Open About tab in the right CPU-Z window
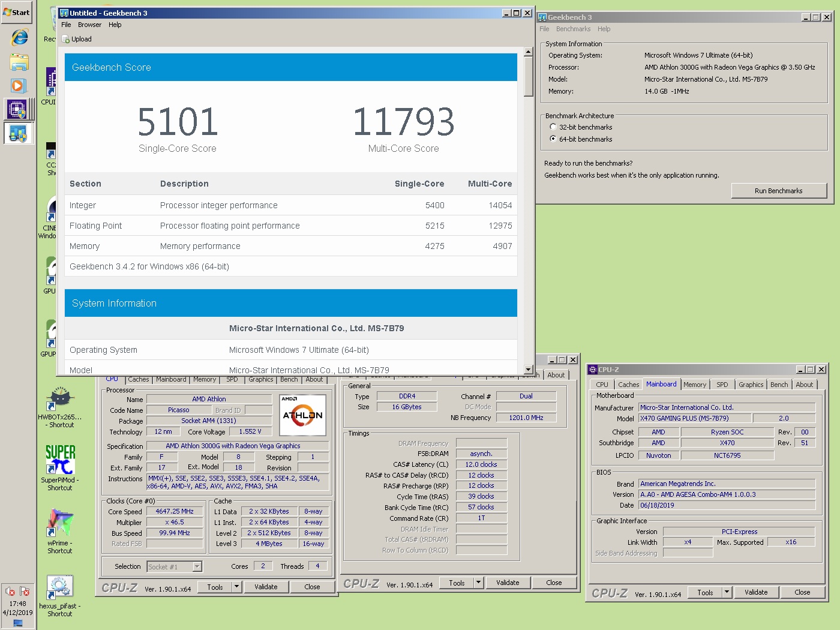840x630 pixels. tap(805, 385)
